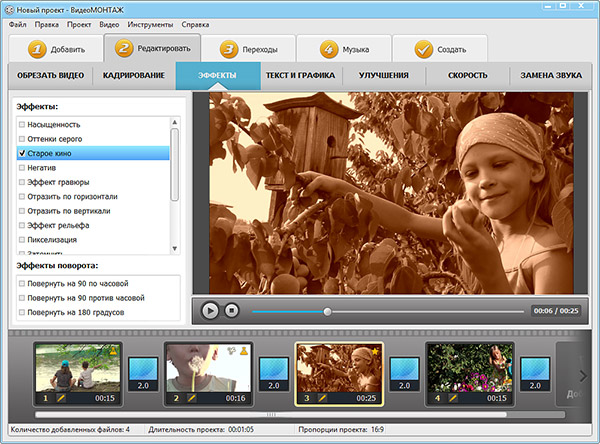Viewport: 600px width, 444px height.
Task: Click the transition icon after clip 2
Action: [x=274, y=374]
